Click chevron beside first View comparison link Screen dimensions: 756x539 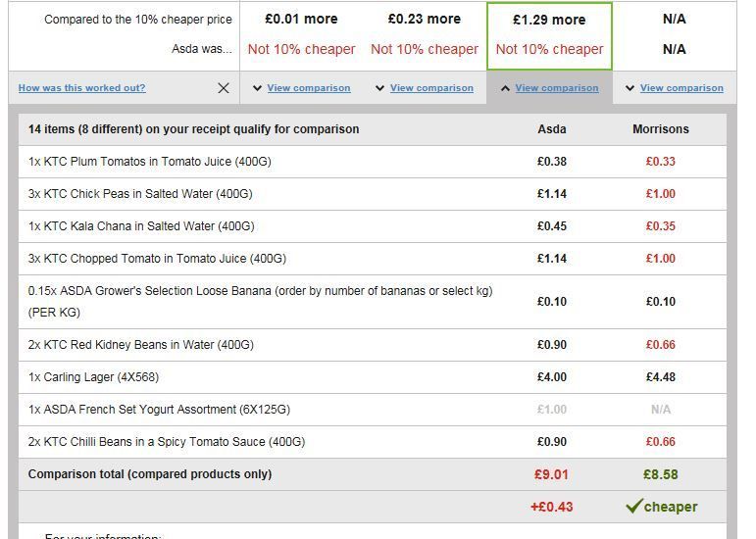258,88
